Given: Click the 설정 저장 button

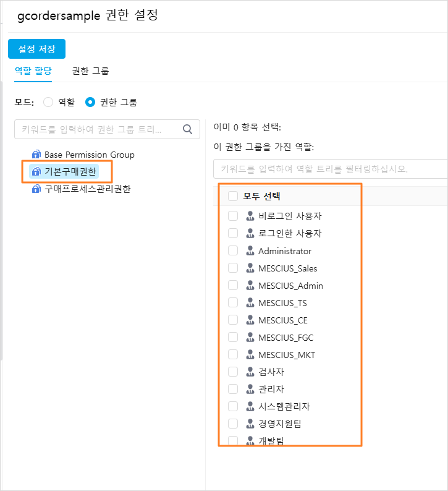Looking at the screenshot, I should tap(36, 49).
